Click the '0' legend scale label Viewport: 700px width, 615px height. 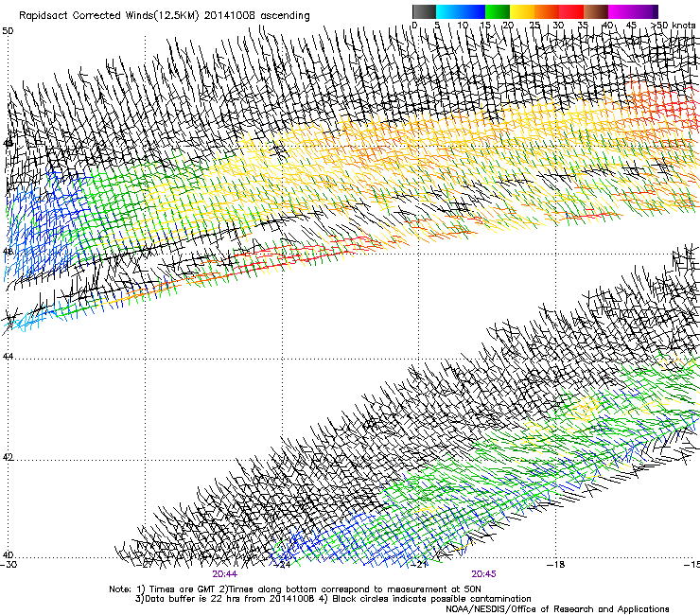pos(414,26)
